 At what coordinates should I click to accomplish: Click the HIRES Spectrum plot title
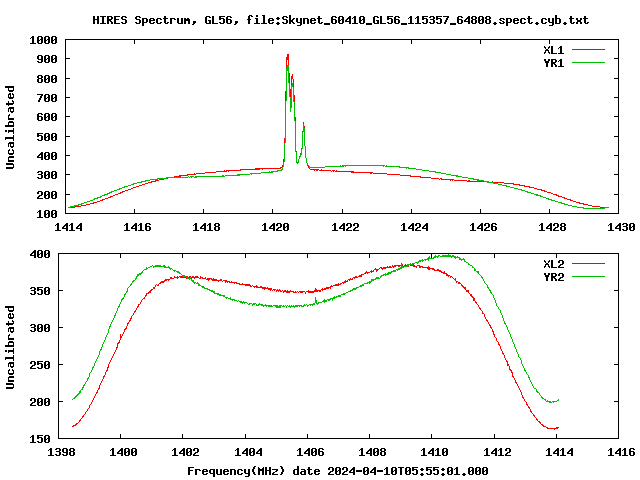[x=340, y=20]
